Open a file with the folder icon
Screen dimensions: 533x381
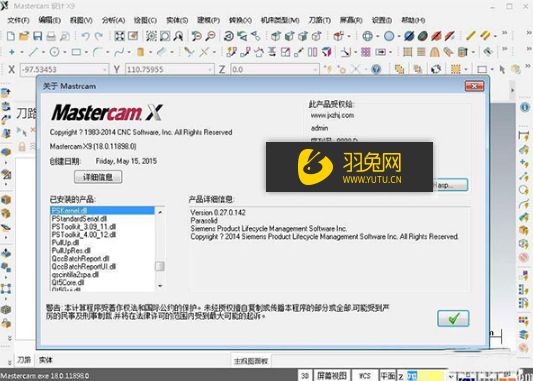click(24, 36)
